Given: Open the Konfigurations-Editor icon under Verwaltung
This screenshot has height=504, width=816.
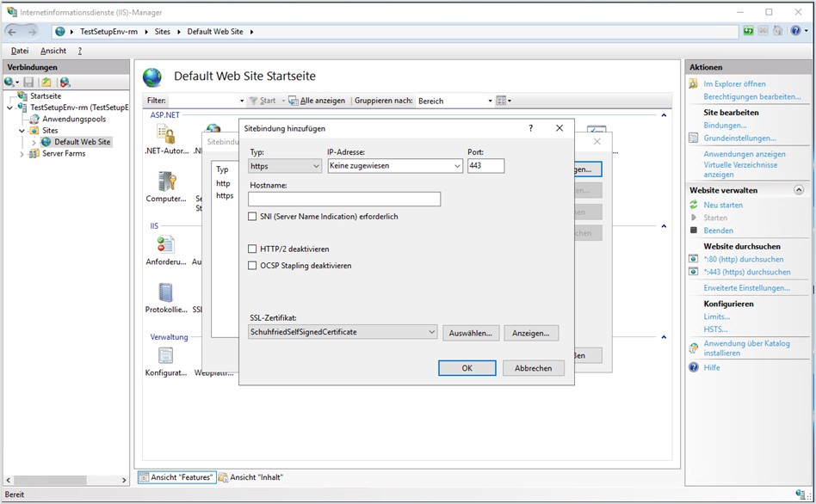Looking at the screenshot, I should [x=166, y=356].
